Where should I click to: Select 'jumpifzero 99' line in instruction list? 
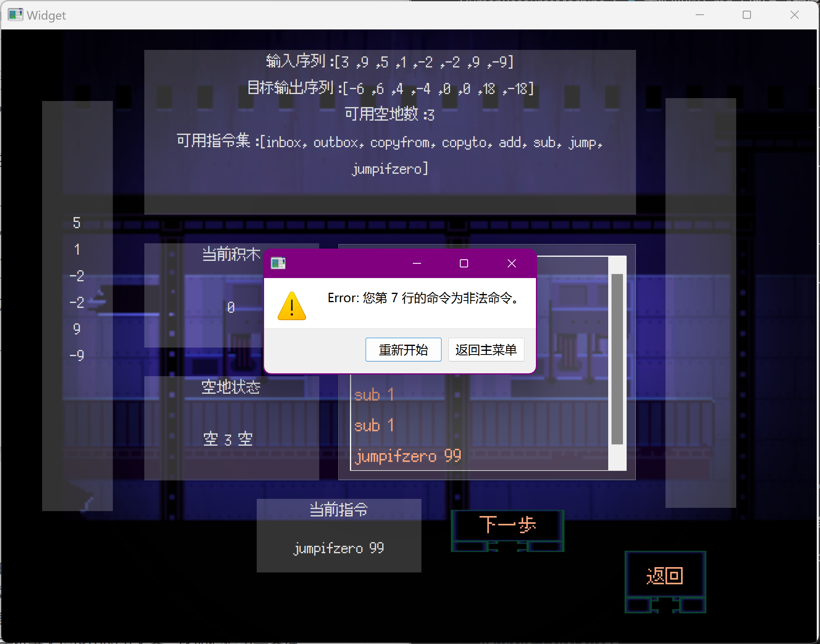(x=408, y=456)
